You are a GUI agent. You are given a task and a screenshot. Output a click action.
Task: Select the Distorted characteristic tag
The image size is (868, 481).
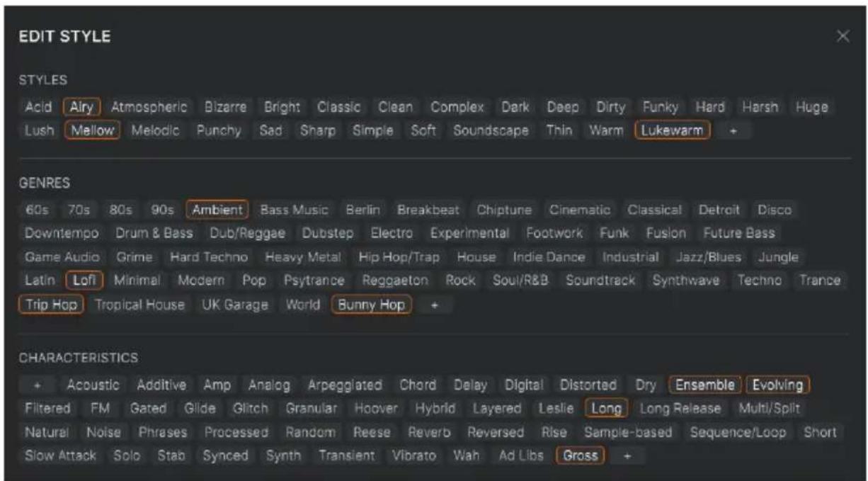coord(590,385)
